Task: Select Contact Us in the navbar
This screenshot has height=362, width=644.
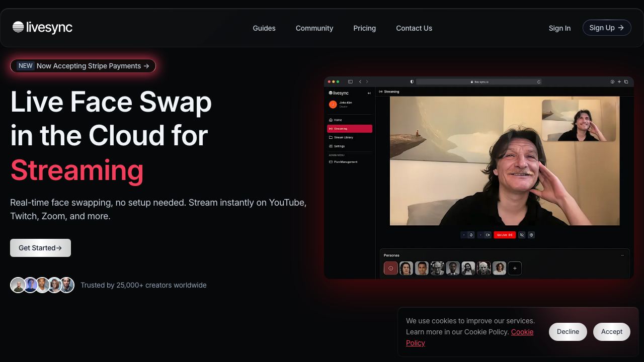Action: [414, 28]
